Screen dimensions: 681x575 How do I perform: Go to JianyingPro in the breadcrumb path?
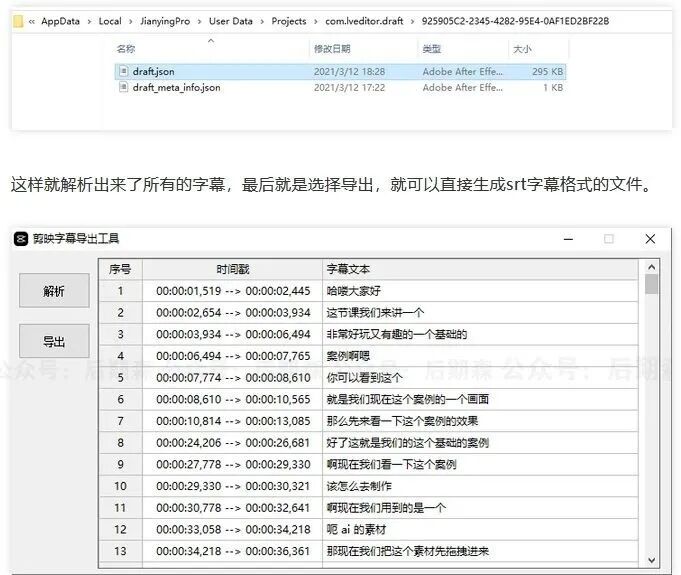click(165, 21)
